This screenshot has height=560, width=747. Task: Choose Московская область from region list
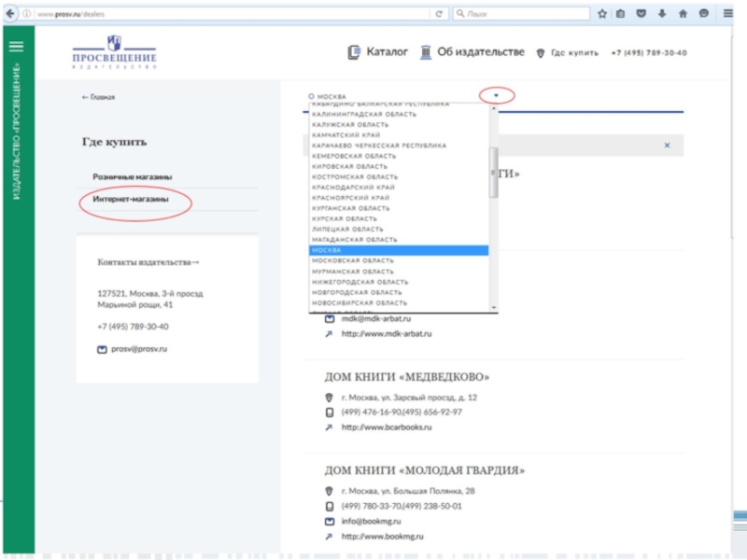(x=399, y=261)
